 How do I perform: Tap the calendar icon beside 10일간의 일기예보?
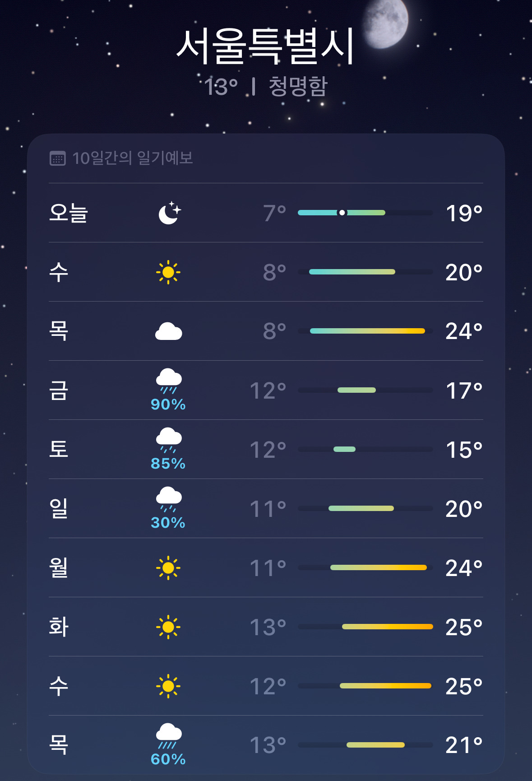click(x=57, y=158)
